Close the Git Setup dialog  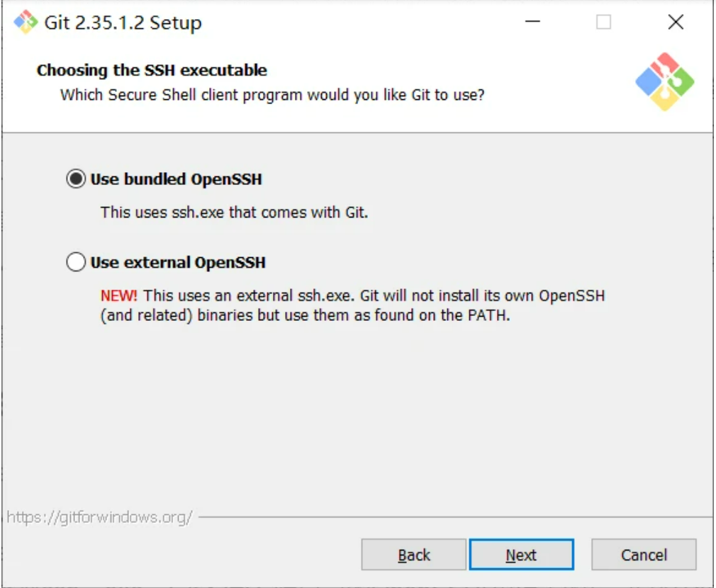pos(676,22)
